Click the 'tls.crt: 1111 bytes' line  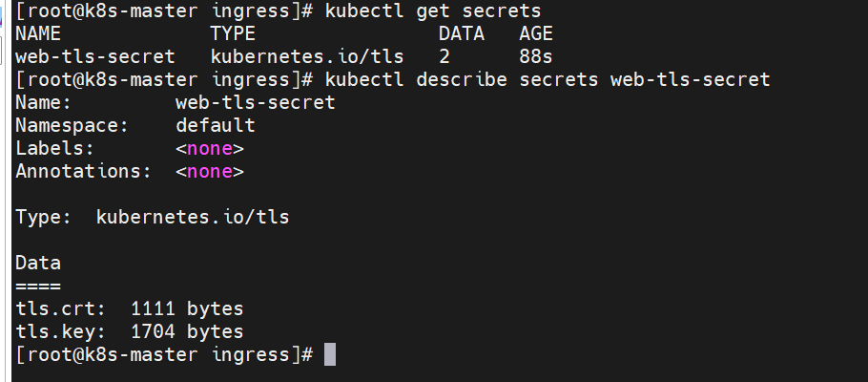point(130,308)
